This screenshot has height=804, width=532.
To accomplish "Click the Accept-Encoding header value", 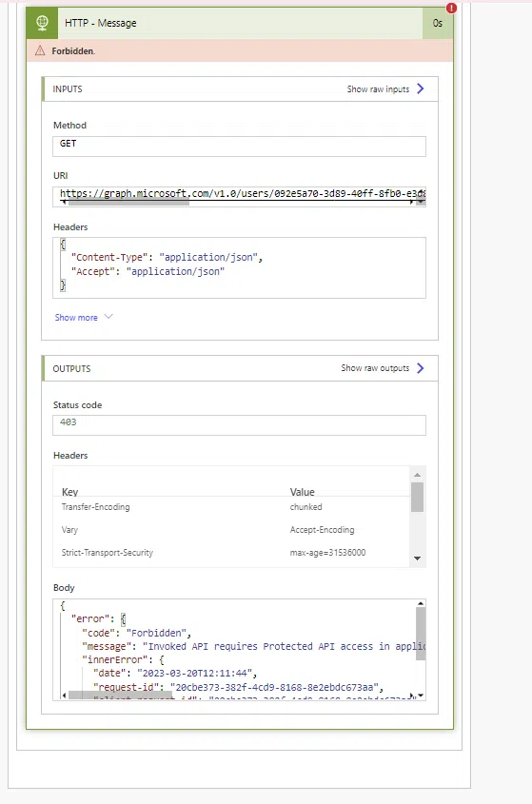I will point(322,530).
